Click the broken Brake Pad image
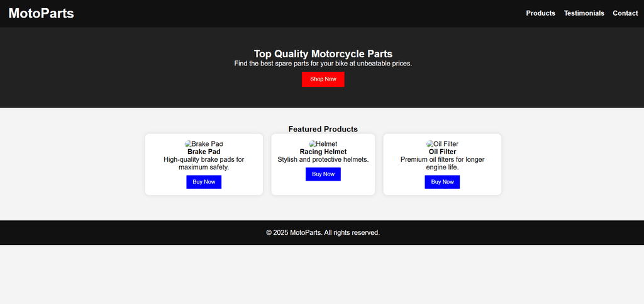Image resolution: width=644 pixels, height=304 pixels. click(x=204, y=144)
